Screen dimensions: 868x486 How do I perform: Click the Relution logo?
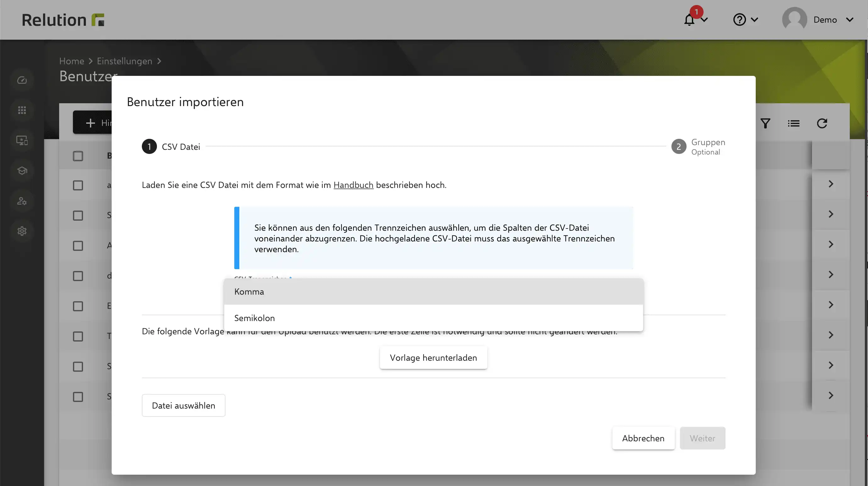click(x=63, y=20)
